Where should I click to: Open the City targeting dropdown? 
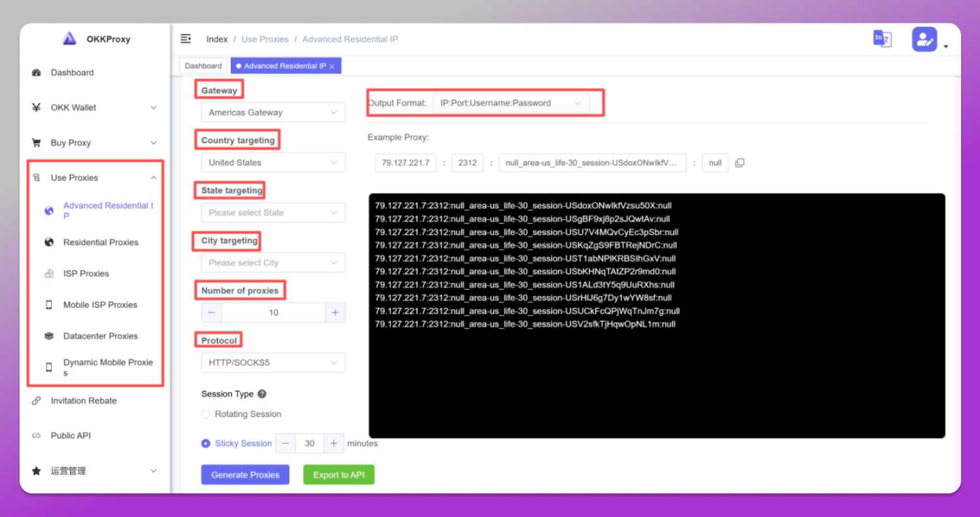[273, 263]
